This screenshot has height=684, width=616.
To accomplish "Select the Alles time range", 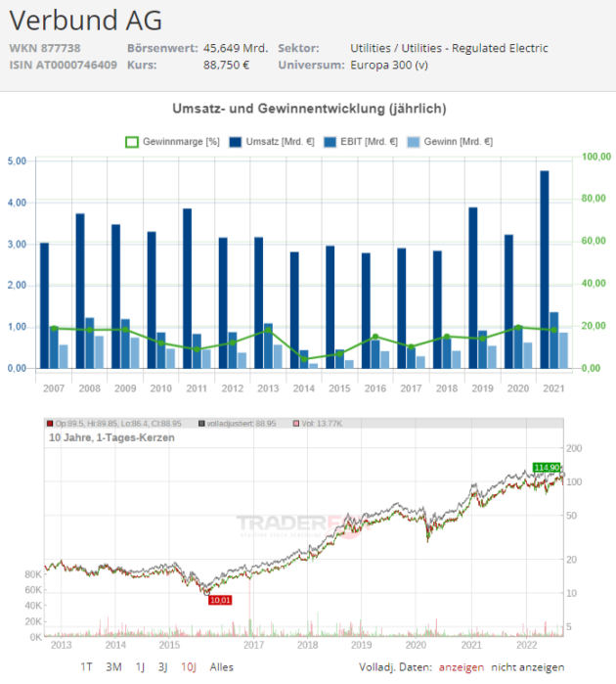I will [x=221, y=667].
